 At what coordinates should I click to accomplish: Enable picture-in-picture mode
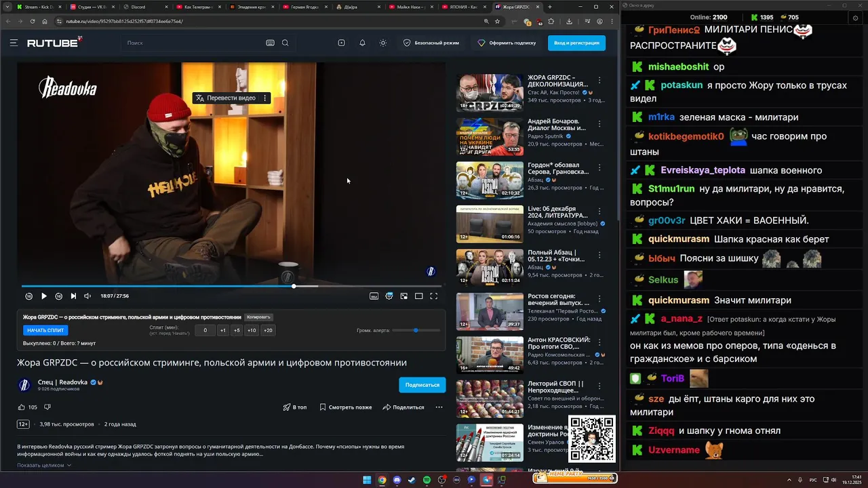[x=404, y=296]
